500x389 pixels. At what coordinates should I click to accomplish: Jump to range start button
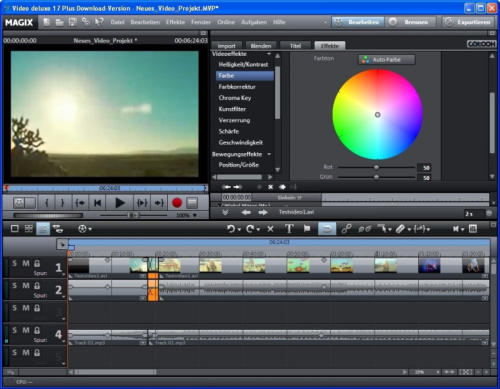click(80, 203)
